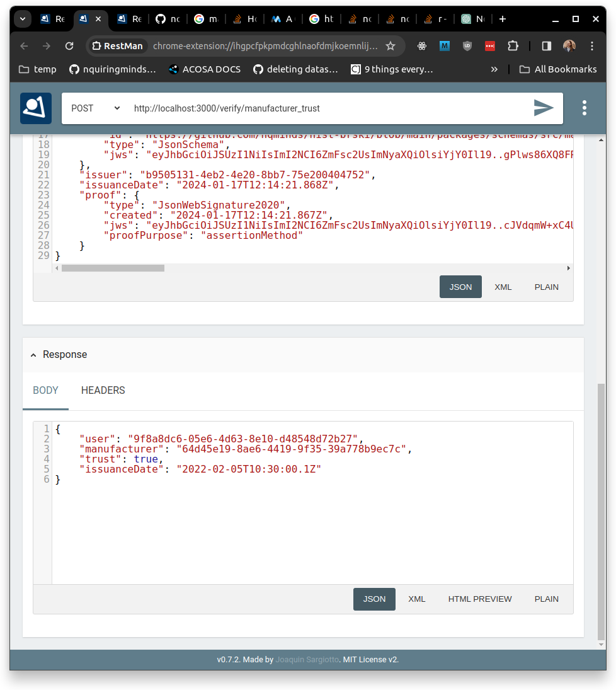The width and height of the screenshot is (616, 690).
Task: Open the deleting datas... bookmark
Action: (295, 69)
